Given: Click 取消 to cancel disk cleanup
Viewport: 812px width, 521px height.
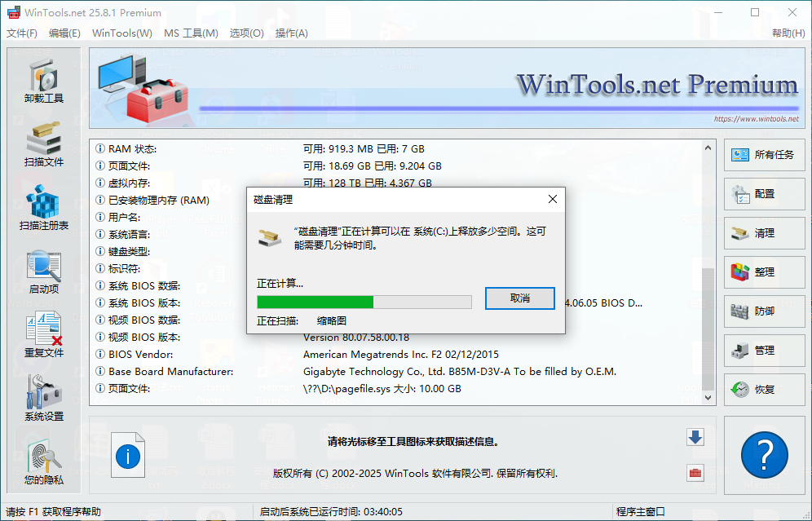Looking at the screenshot, I should 519,299.
